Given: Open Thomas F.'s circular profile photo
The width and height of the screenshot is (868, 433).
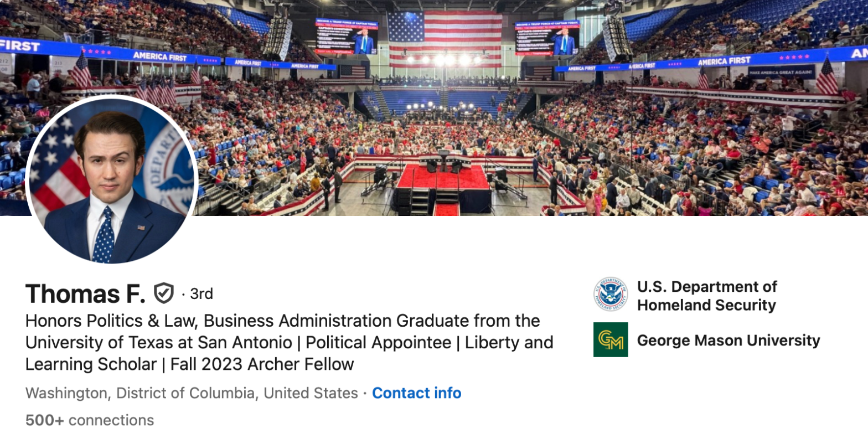Looking at the screenshot, I should [x=111, y=179].
